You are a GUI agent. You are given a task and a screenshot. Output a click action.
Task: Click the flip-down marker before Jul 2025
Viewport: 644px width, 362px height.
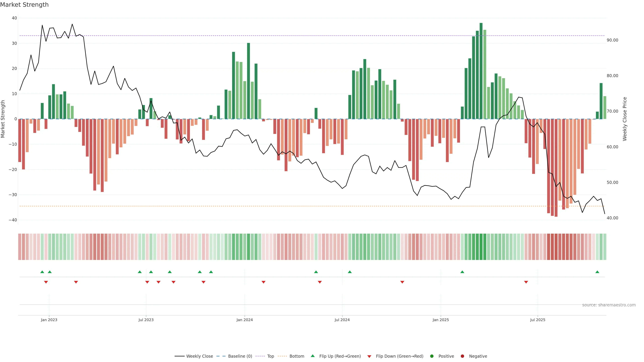point(526,282)
